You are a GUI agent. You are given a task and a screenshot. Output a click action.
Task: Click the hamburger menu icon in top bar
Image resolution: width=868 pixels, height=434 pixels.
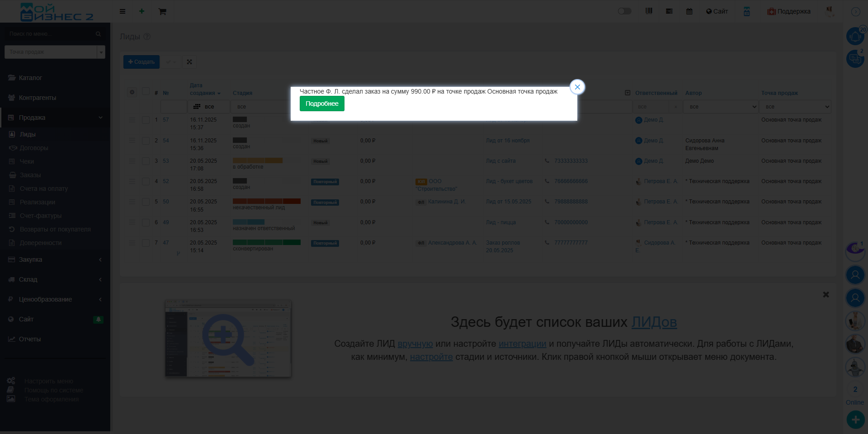click(x=123, y=11)
